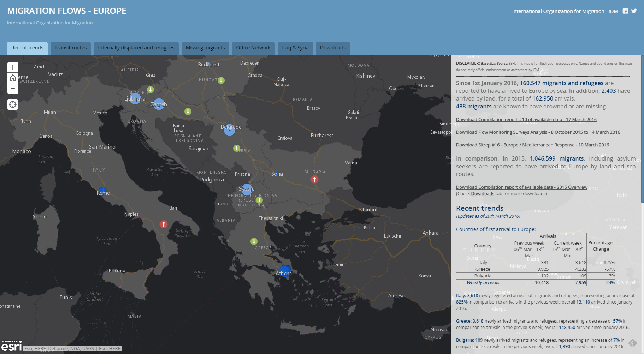This screenshot has height=354, width=644.
Task: Select the blue circle marker at Belgrade
Action: coord(230,130)
